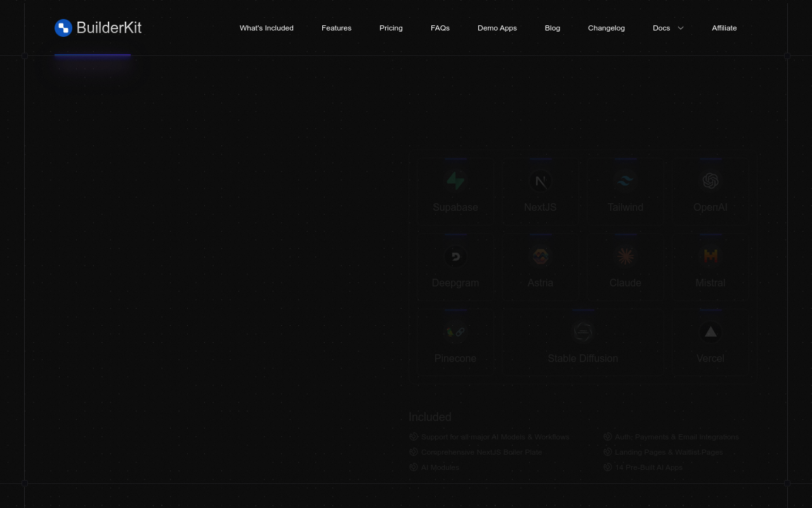The width and height of the screenshot is (812, 508).
Task: Open the What's Included nav link
Action: pyautogui.click(x=266, y=28)
